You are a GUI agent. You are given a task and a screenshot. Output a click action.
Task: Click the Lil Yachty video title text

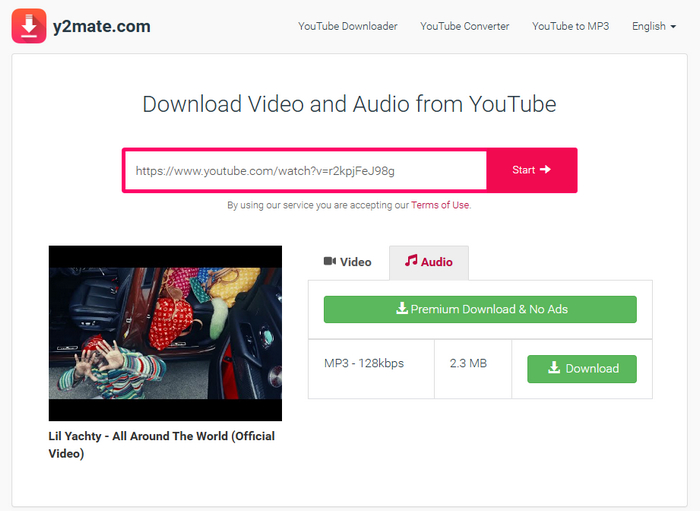pos(162,445)
